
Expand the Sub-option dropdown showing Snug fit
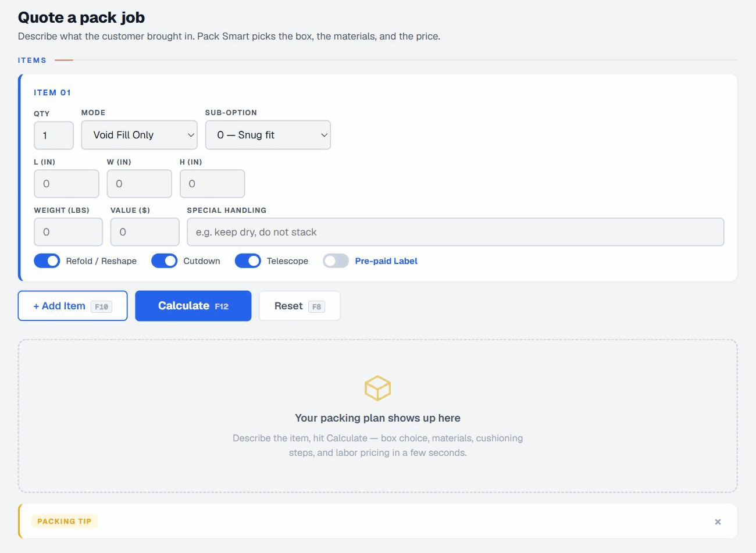click(268, 135)
